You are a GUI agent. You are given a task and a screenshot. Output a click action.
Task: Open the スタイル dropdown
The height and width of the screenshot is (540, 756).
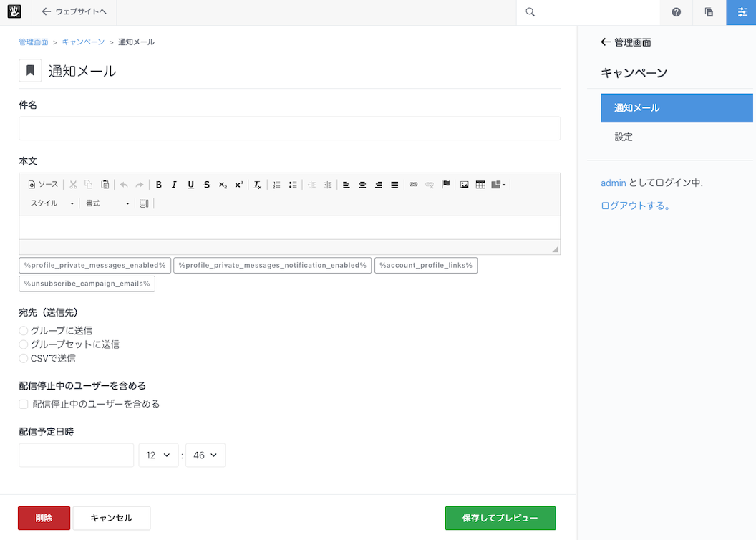point(52,203)
